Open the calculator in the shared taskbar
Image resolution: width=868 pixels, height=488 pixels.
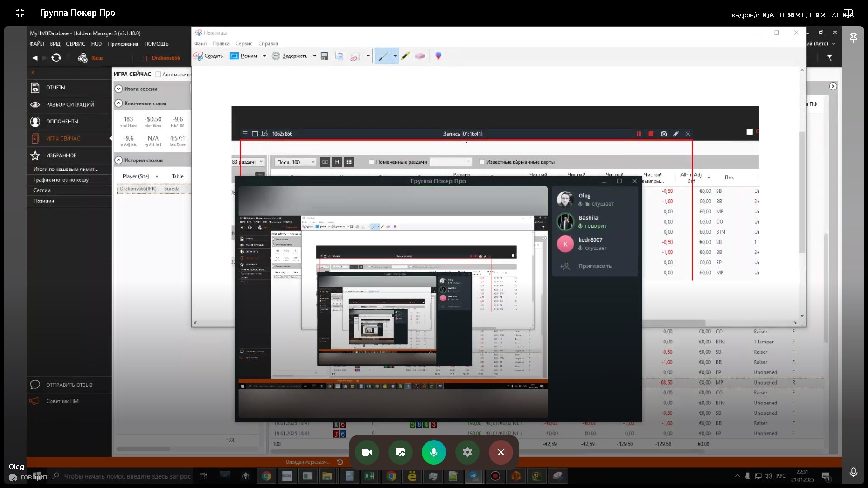coord(349,476)
